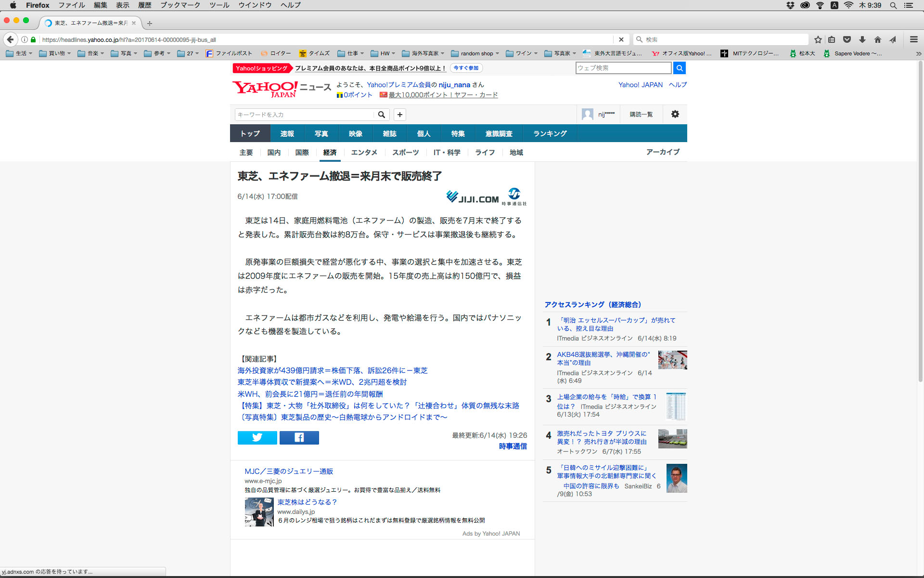
Task: Share article via Facebook button
Action: click(299, 437)
